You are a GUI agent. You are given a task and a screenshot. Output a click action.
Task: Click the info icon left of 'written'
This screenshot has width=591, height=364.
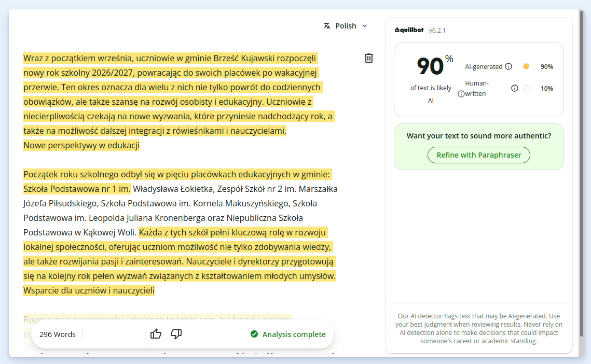click(x=461, y=94)
